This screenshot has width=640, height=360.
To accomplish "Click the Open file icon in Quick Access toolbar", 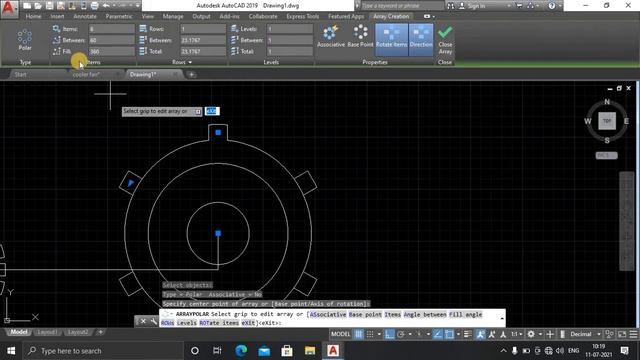I will point(38,6).
